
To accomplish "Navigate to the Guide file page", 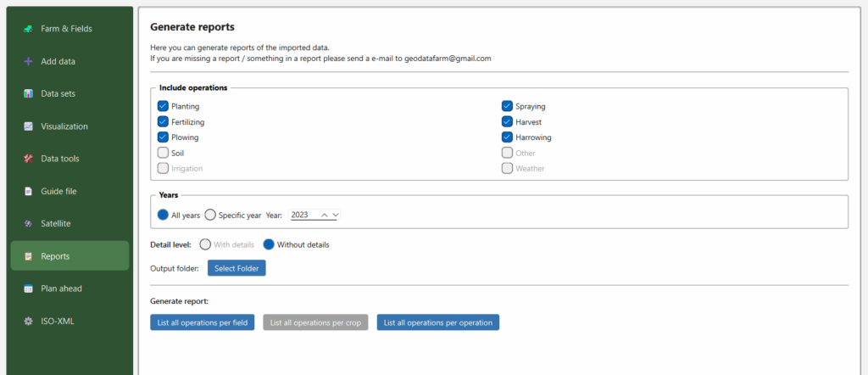I will pyautogui.click(x=70, y=192).
